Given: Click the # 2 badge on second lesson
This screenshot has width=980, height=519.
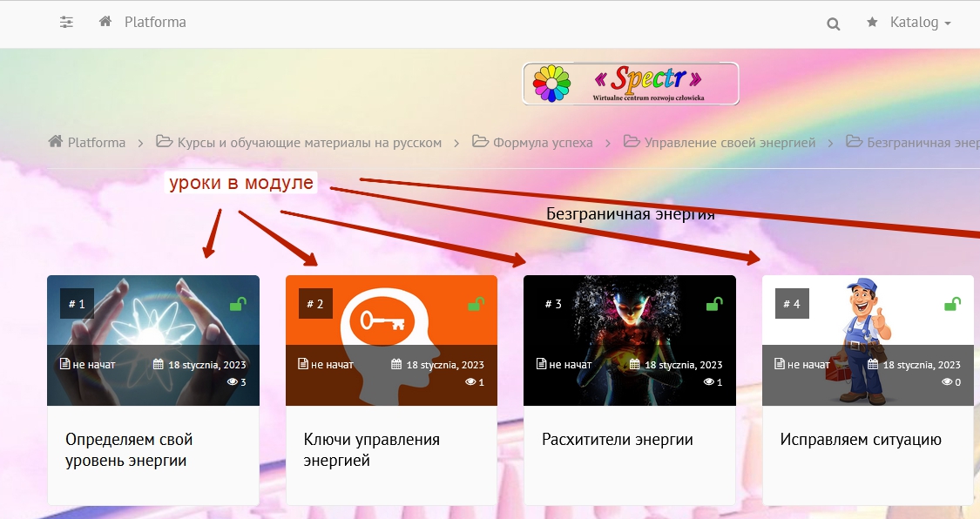Looking at the screenshot, I should point(315,304).
